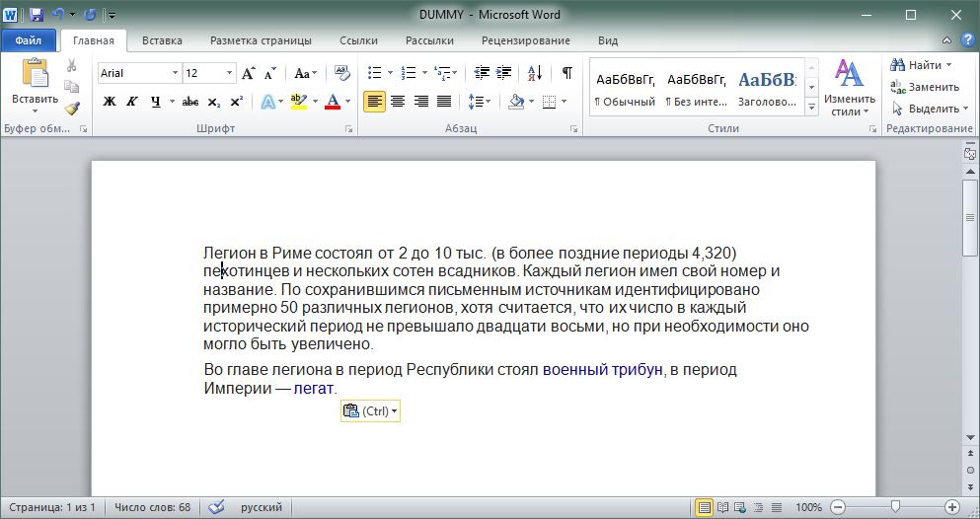Switch to the Вставка tab

[x=162, y=40]
